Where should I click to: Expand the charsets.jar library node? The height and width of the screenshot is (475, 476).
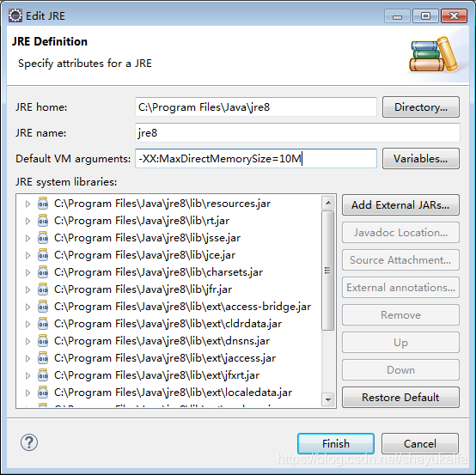(27, 272)
